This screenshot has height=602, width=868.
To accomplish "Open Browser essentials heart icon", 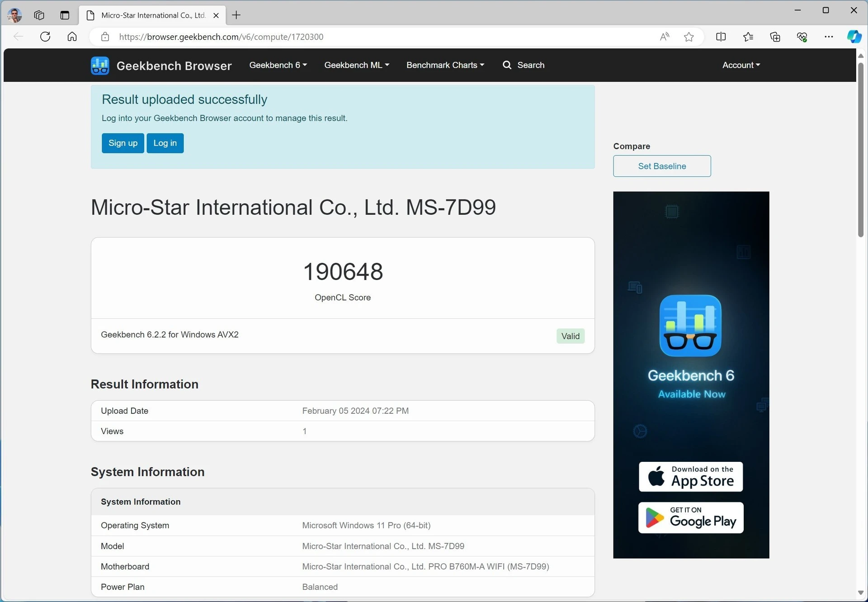I will pyautogui.click(x=802, y=37).
